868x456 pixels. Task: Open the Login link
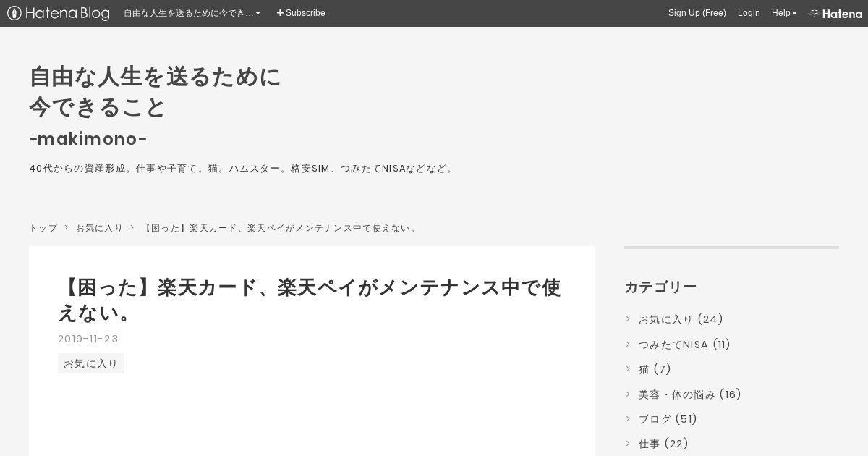(749, 13)
